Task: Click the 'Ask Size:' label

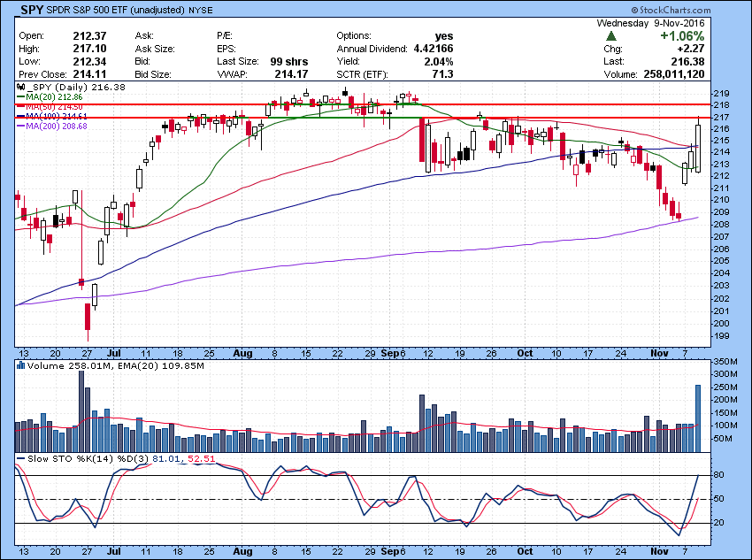Action: point(155,49)
